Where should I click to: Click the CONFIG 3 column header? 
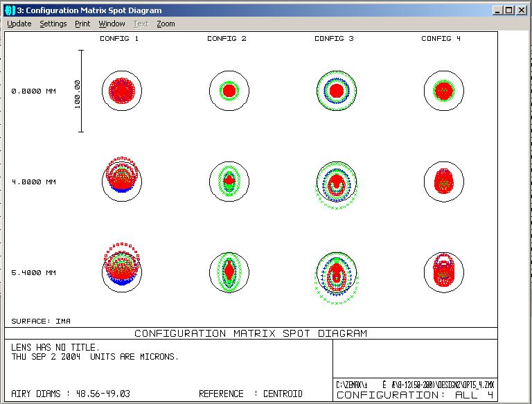pyautogui.click(x=334, y=38)
